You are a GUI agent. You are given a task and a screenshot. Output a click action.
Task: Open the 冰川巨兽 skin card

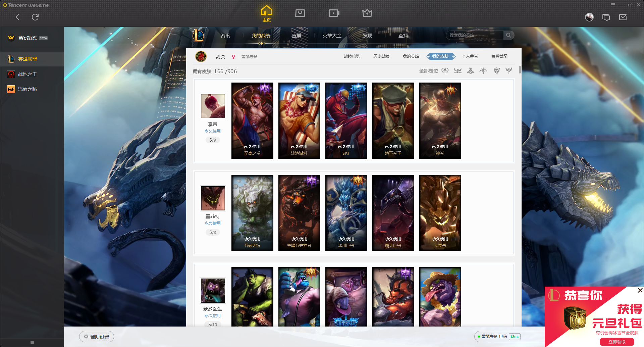tap(346, 213)
